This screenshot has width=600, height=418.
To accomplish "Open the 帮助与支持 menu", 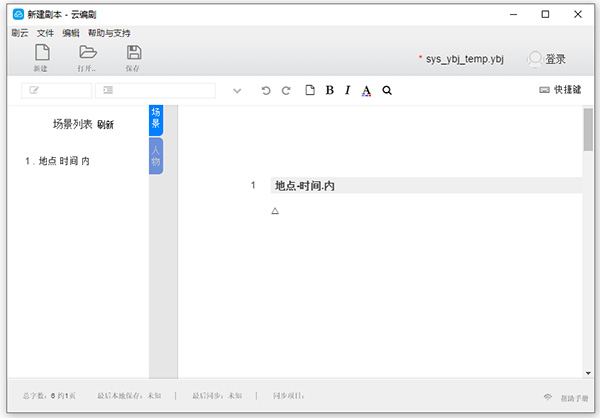I will click(x=109, y=33).
